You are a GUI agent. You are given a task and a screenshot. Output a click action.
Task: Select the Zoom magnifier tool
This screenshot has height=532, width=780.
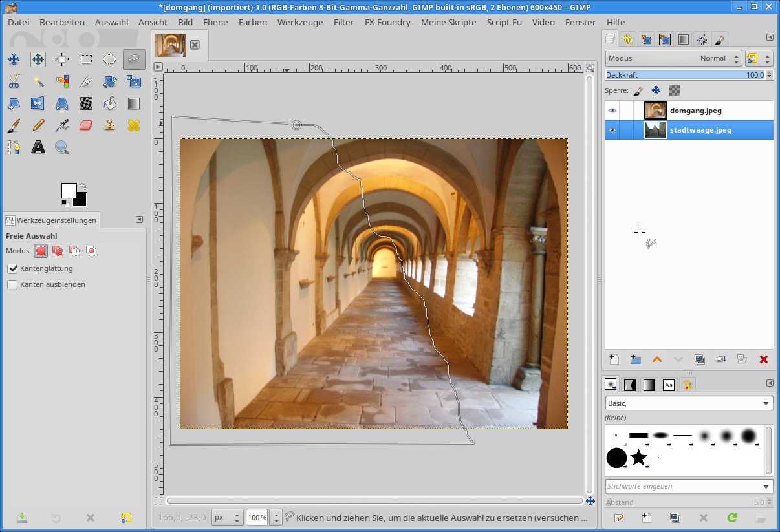pos(62,147)
